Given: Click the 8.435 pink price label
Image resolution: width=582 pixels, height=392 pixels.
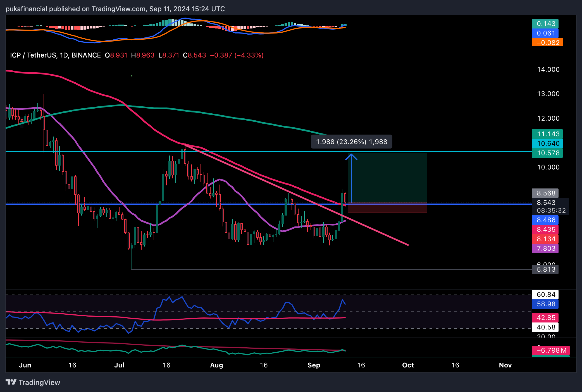Looking at the screenshot, I should coord(545,230).
